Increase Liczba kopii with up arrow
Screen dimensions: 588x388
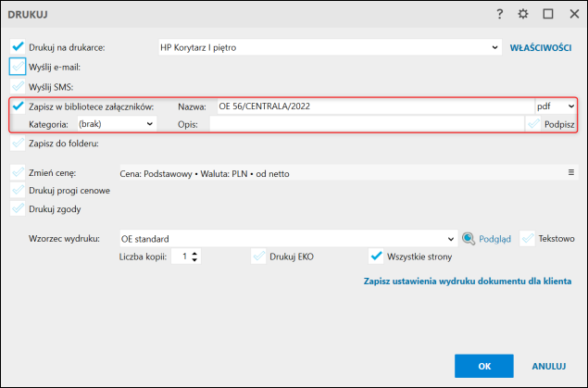pos(194,253)
